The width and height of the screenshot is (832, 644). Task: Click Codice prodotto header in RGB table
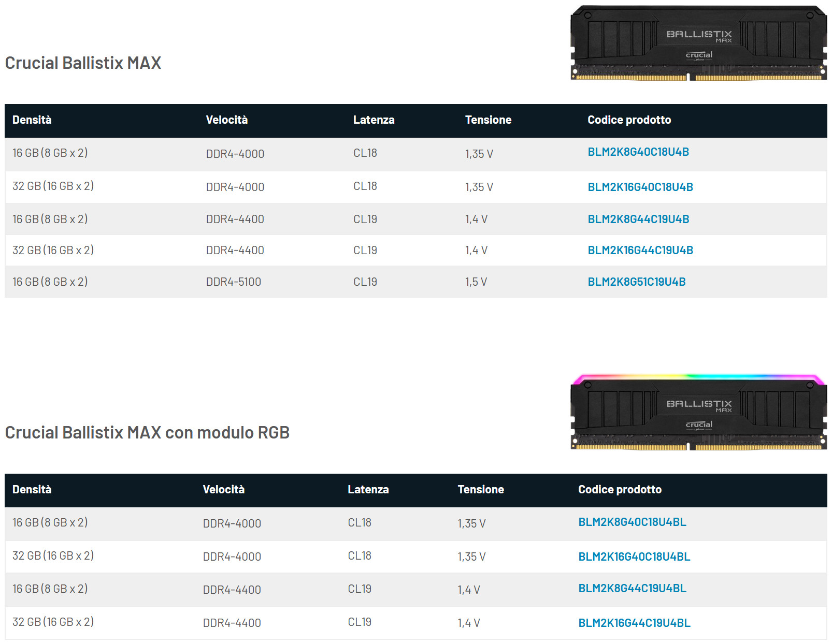[620, 490]
